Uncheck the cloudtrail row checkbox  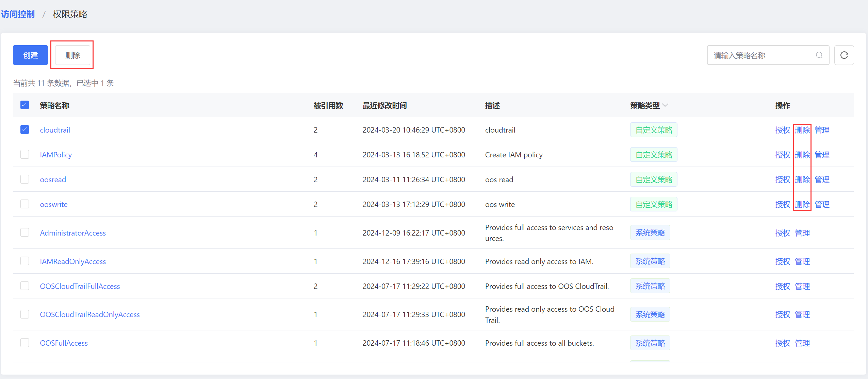[24, 130]
